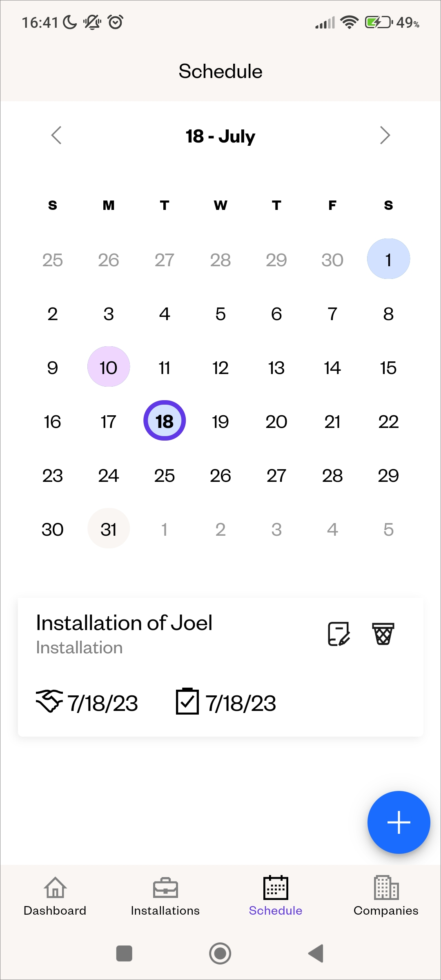Screen dimensions: 441x980
Task: Open the Companies tab
Action: point(386,896)
